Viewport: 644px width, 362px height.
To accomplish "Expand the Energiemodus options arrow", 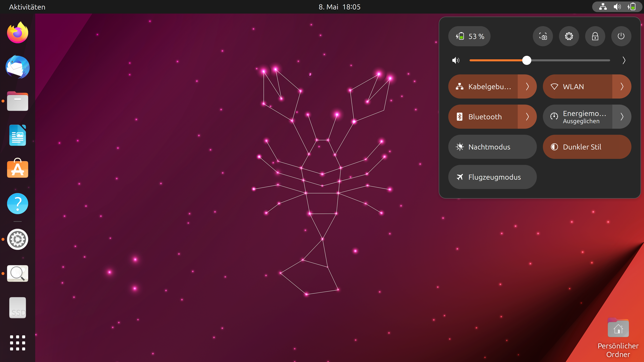I will [x=622, y=117].
